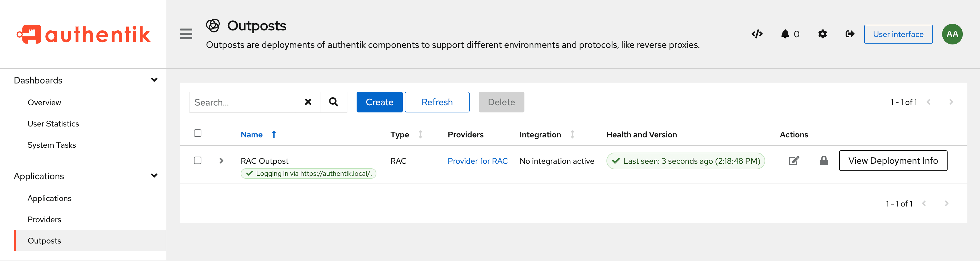Focus the Search input field
980x261 pixels.
242,102
